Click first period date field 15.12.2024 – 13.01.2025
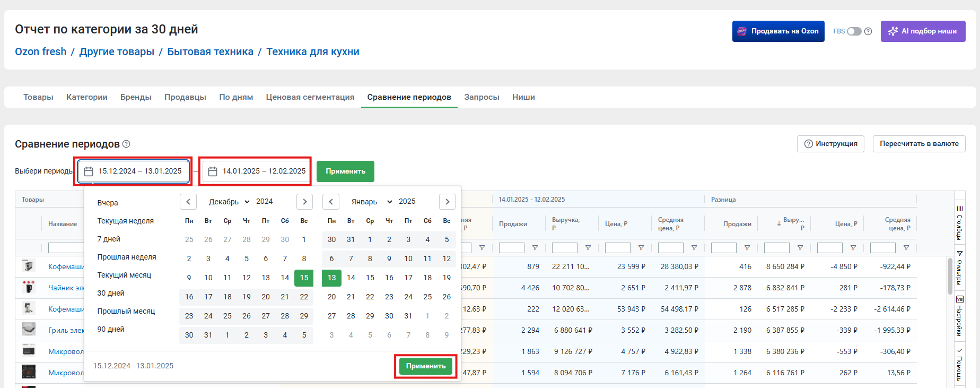Image resolution: width=980 pixels, height=388 pixels. [x=134, y=171]
